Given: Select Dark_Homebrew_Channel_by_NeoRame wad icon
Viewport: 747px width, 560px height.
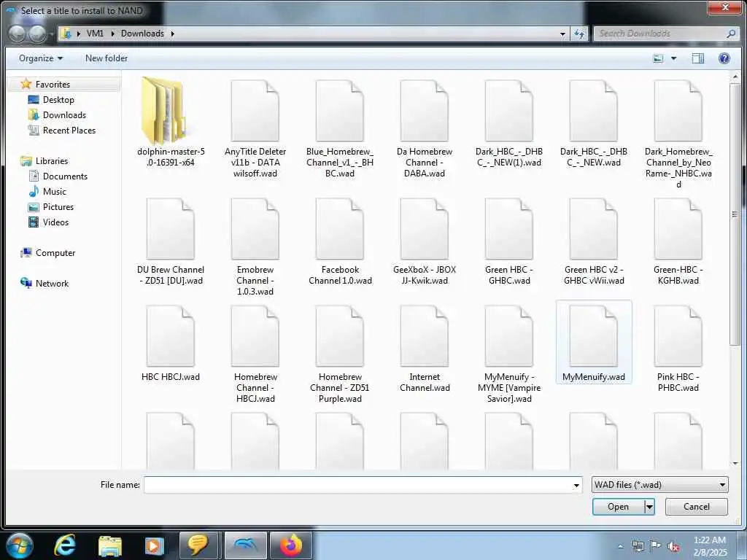Looking at the screenshot, I should (678, 111).
